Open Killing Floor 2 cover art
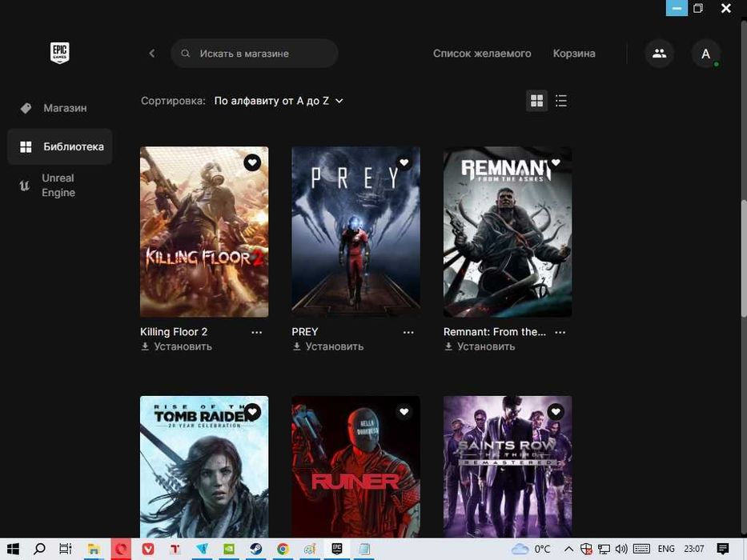Viewport: 747px width, 560px height. coord(204,232)
